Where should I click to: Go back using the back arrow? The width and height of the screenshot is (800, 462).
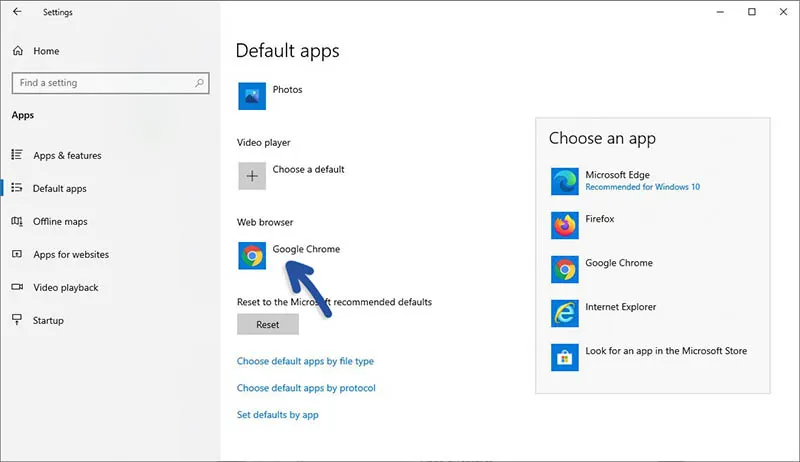pyautogui.click(x=17, y=12)
